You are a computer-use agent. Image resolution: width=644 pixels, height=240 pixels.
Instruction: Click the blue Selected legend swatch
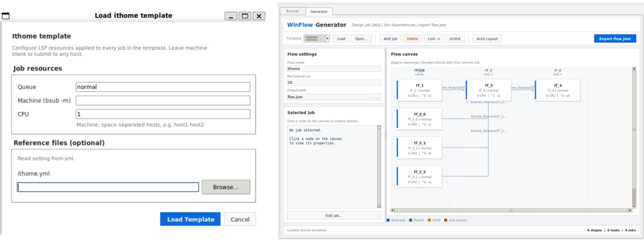[389, 220]
